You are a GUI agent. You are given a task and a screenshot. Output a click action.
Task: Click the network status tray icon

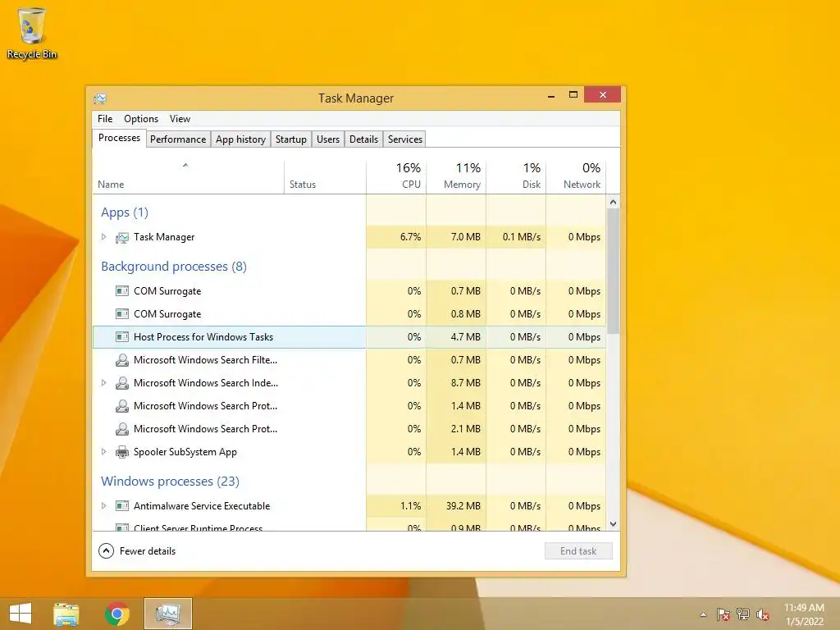point(743,614)
